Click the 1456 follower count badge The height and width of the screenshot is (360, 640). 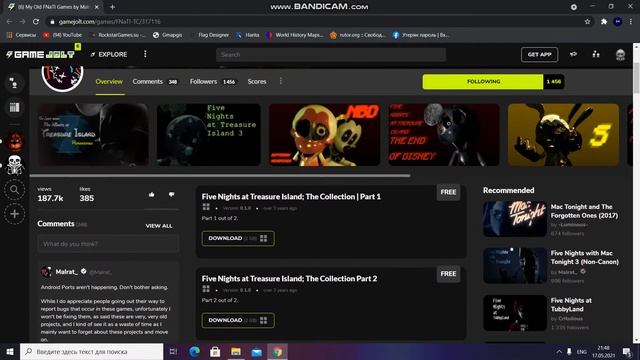click(553, 82)
